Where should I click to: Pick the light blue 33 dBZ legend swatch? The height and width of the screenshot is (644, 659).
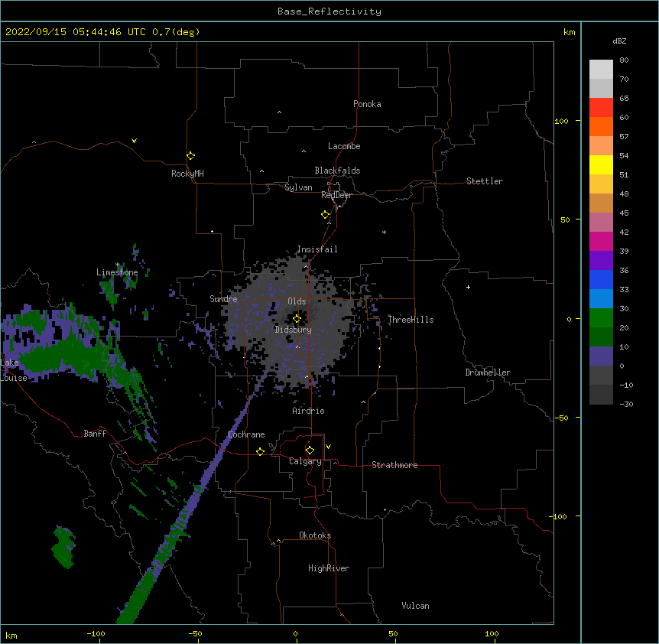pyautogui.click(x=601, y=298)
